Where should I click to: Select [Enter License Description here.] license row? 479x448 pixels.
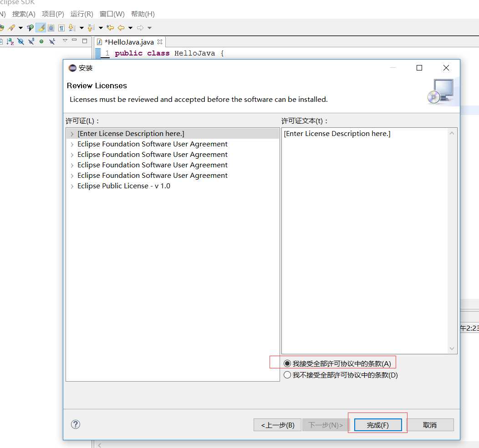[173, 134]
